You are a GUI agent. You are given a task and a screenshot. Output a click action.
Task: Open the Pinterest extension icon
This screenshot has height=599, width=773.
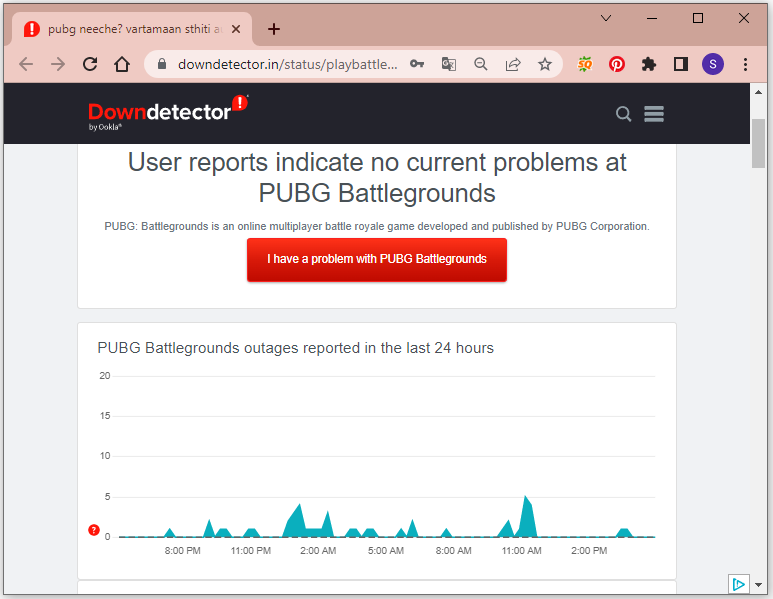pos(617,64)
